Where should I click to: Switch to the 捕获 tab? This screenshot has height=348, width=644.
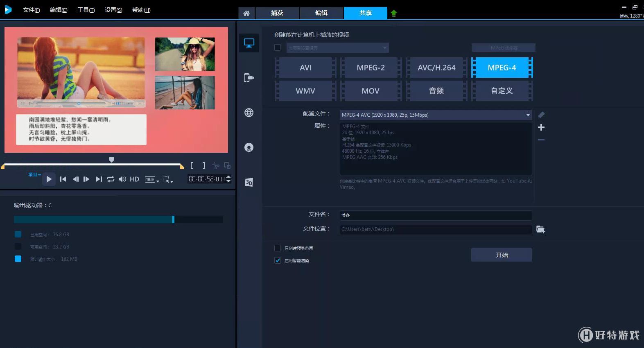click(x=277, y=13)
